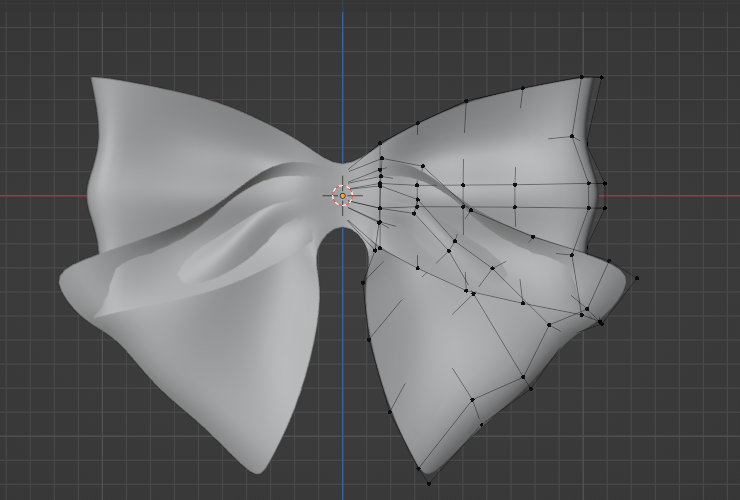Select the rightmost vertex of the right ribbon tail

click(637, 279)
